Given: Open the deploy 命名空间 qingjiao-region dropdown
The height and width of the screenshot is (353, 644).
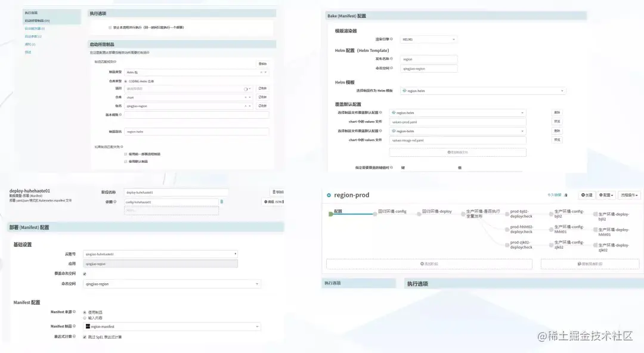Looking at the screenshot, I should tap(172, 284).
